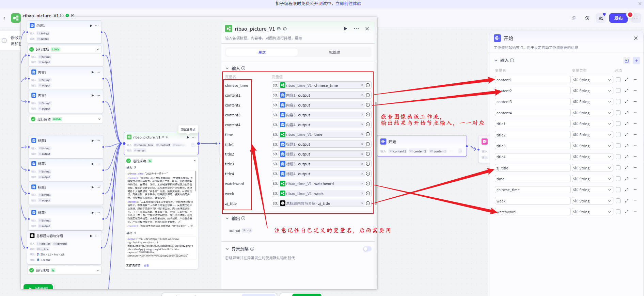Run the 内容1 node with its play icon
The height and width of the screenshot is (296, 644).
click(91, 26)
